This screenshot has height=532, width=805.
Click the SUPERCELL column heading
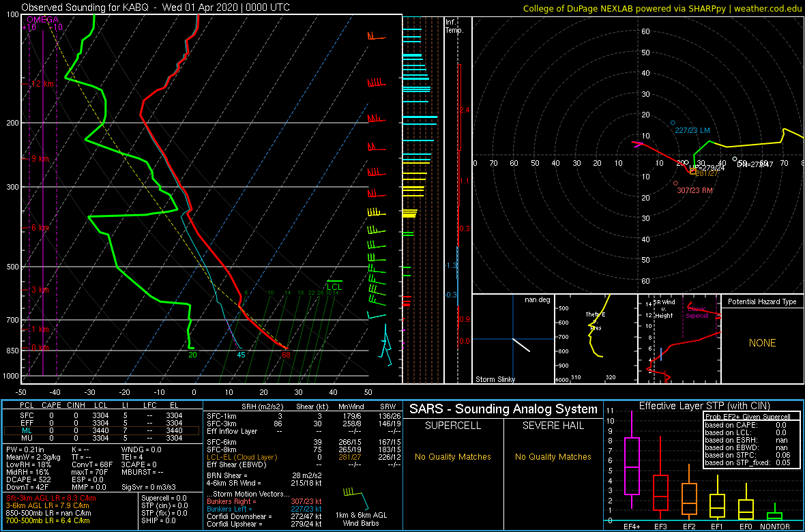click(x=452, y=426)
